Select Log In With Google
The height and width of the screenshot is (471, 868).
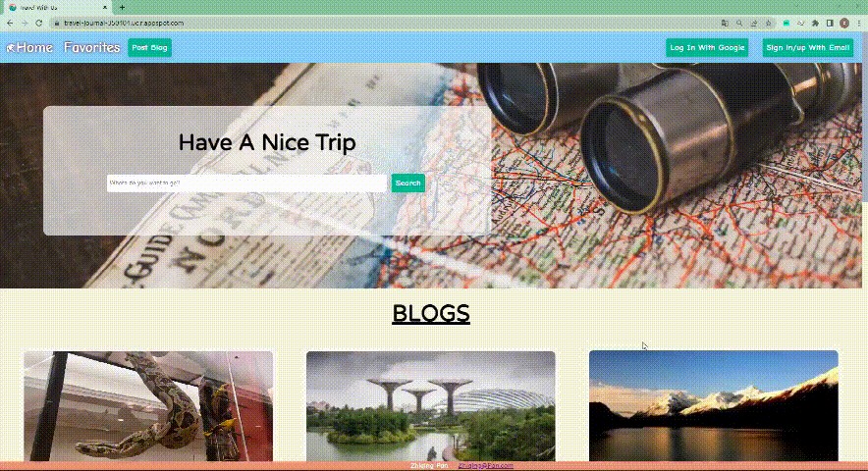pyautogui.click(x=707, y=48)
